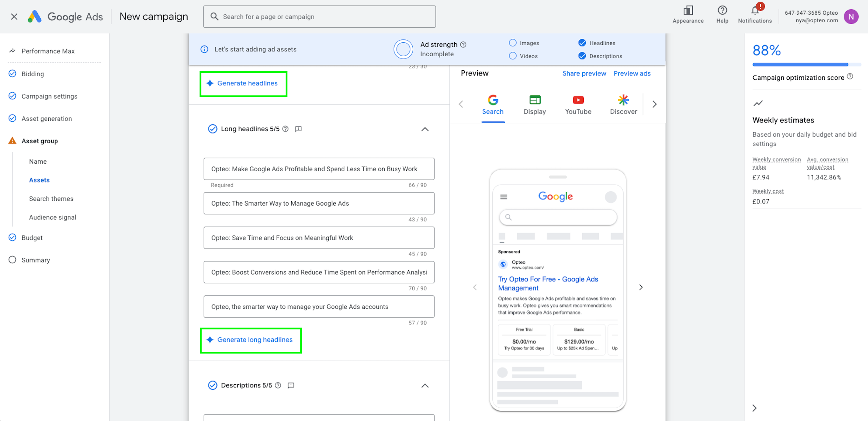The height and width of the screenshot is (421, 868).
Task: Click Generate long headlines button
Action: (251, 340)
